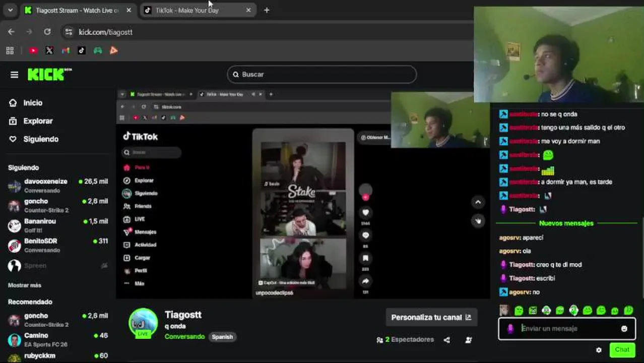Open the green game controller bookmark
This screenshot has width=644, height=363.
tap(98, 50)
